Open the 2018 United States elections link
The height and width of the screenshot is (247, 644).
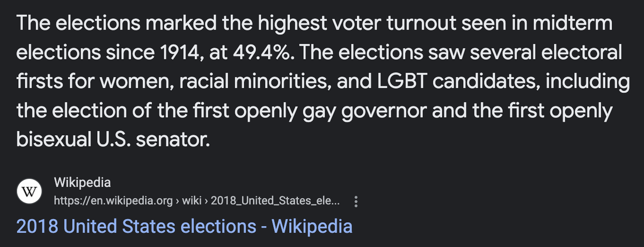(184, 226)
